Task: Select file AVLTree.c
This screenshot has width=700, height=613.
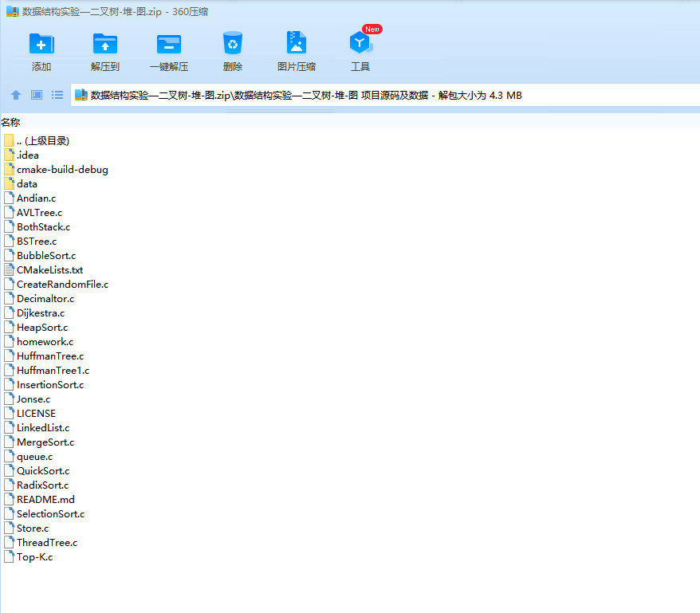Action: tap(33, 213)
